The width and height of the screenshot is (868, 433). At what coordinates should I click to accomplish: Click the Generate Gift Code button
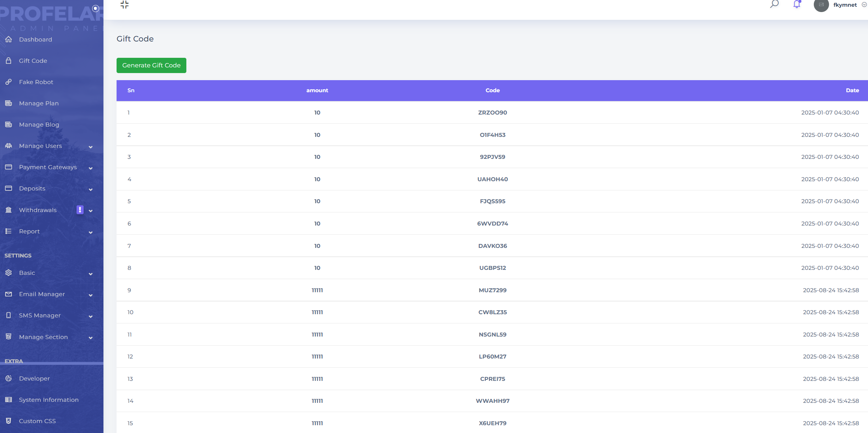click(x=151, y=65)
